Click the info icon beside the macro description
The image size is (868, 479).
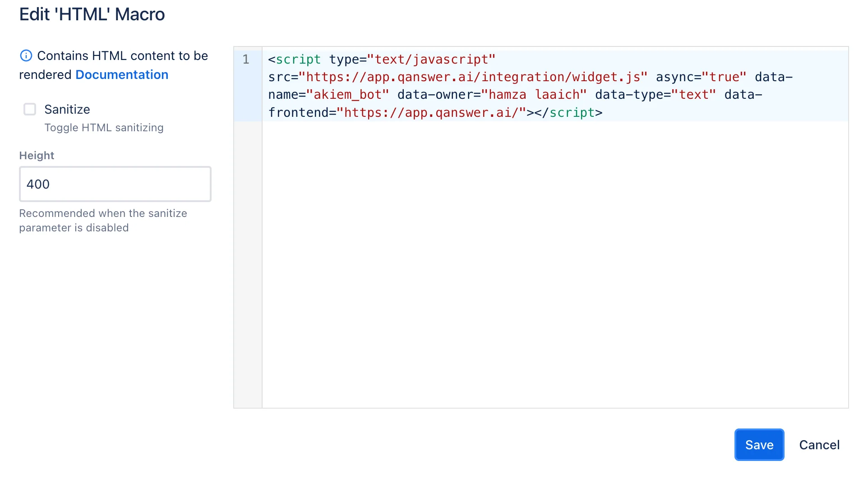(26, 55)
